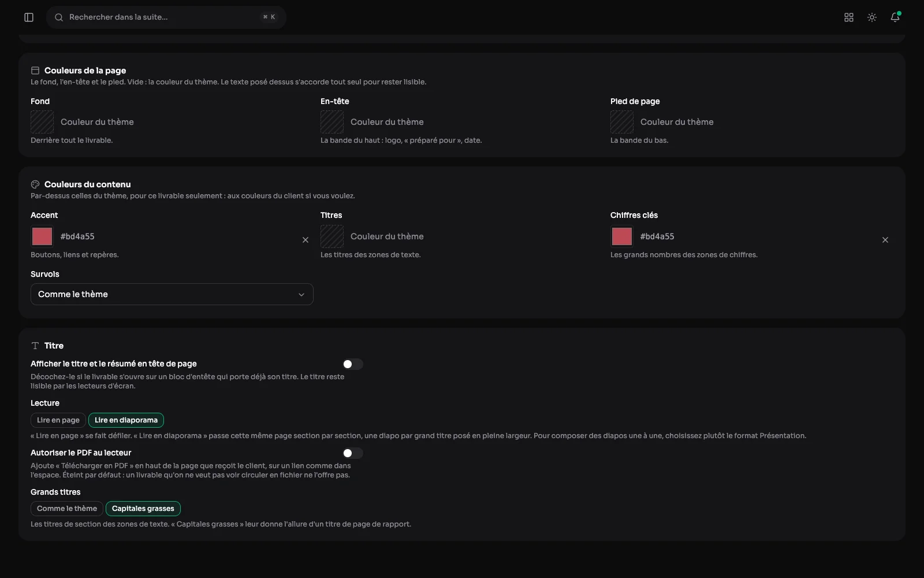
Task: Open the Survols dropdown
Action: click(x=172, y=294)
